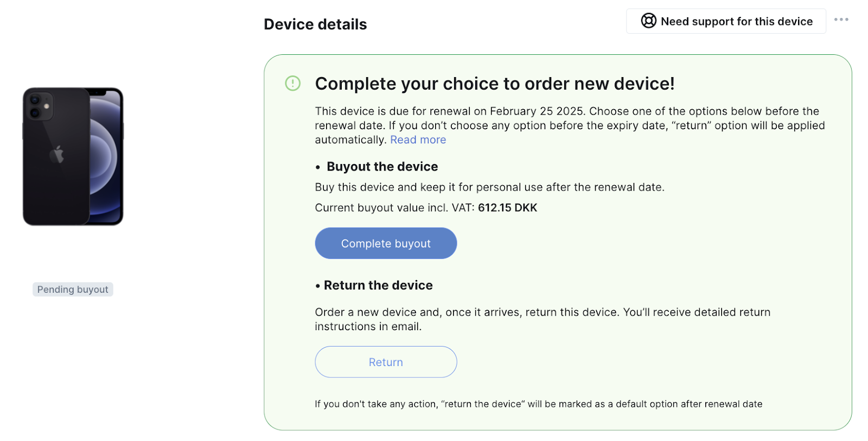Click the Complete your choice to order new device heading
Viewport: 868px width, 441px height.
click(495, 84)
